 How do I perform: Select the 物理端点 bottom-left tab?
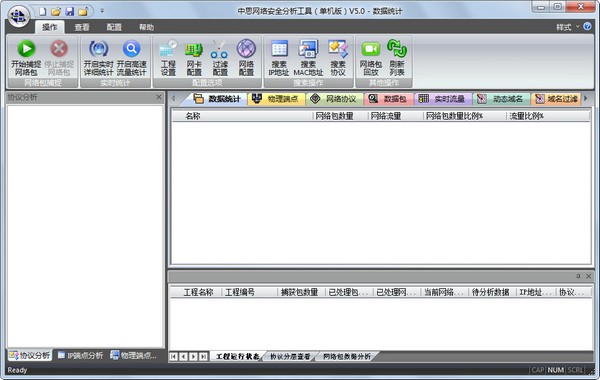pos(134,356)
